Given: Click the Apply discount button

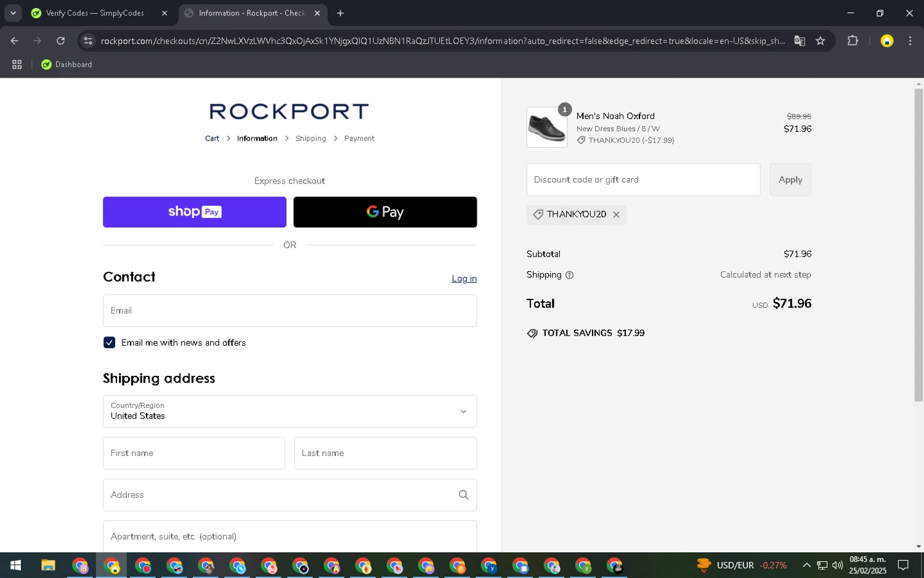Looking at the screenshot, I should pos(790,180).
